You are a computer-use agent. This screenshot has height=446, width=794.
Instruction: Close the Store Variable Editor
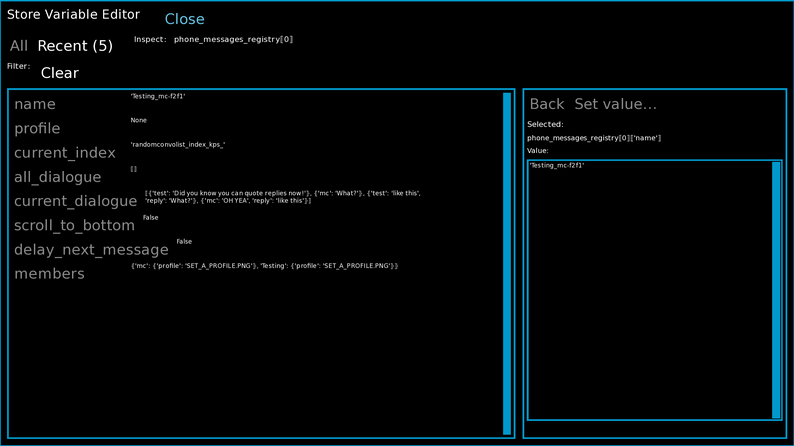tap(184, 19)
